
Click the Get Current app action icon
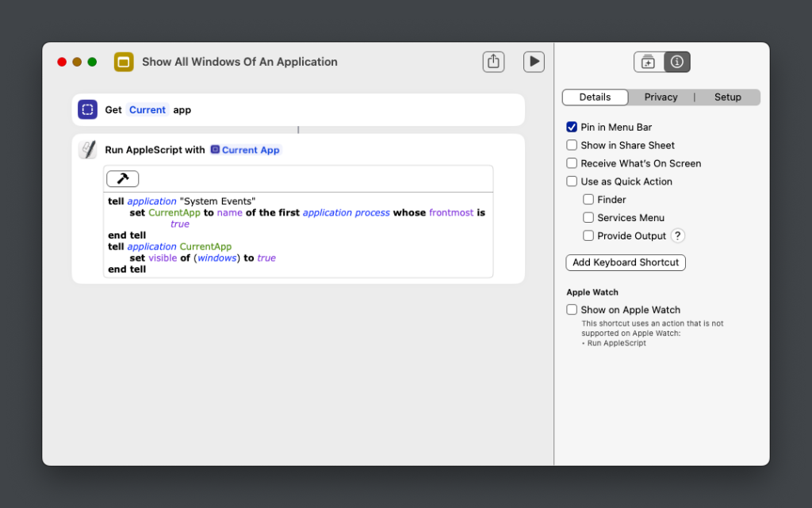[88, 110]
